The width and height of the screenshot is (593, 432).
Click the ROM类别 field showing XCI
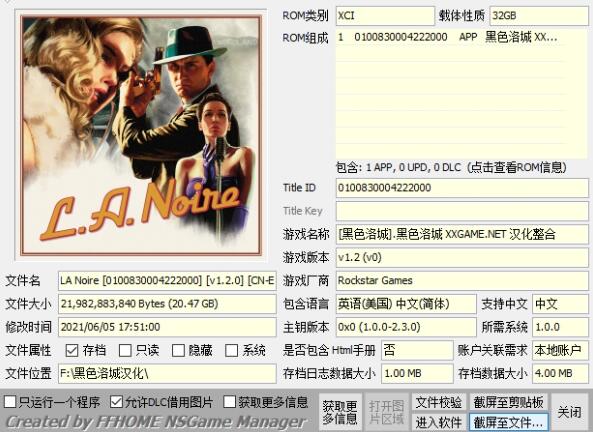[x=385, y=16]
